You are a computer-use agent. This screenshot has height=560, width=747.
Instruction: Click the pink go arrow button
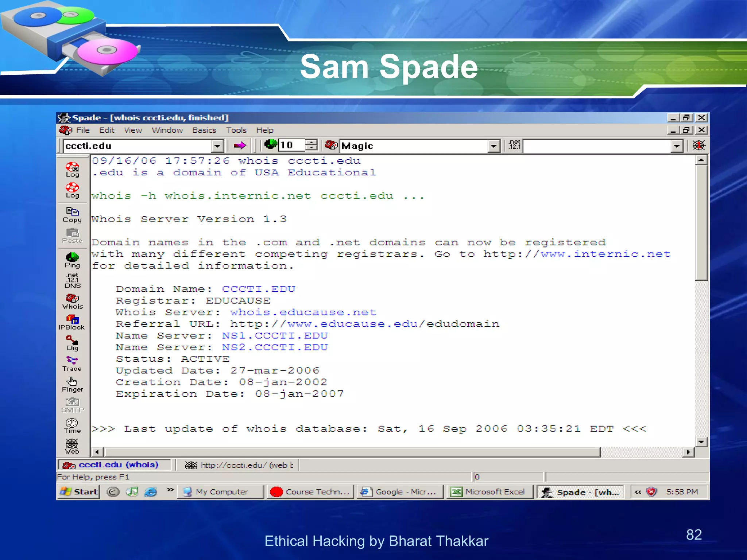240,146
